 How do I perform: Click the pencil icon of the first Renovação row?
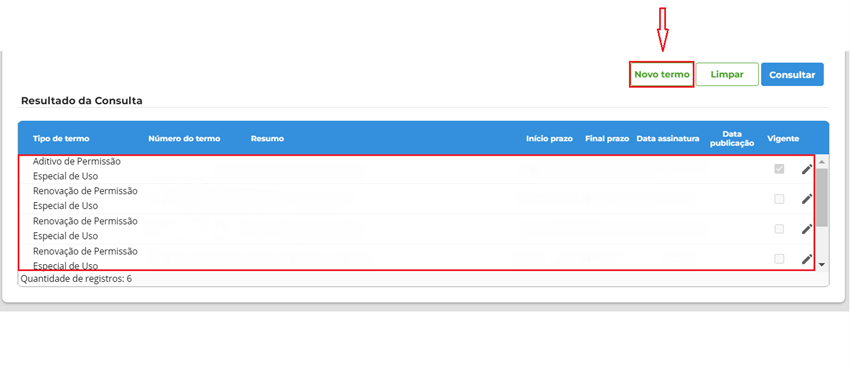click(807, 199)
